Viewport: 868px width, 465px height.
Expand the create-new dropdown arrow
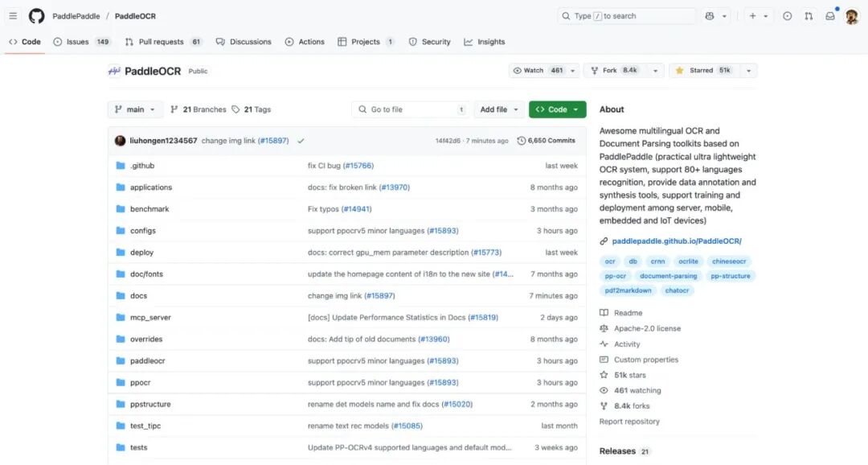point(766,17)
